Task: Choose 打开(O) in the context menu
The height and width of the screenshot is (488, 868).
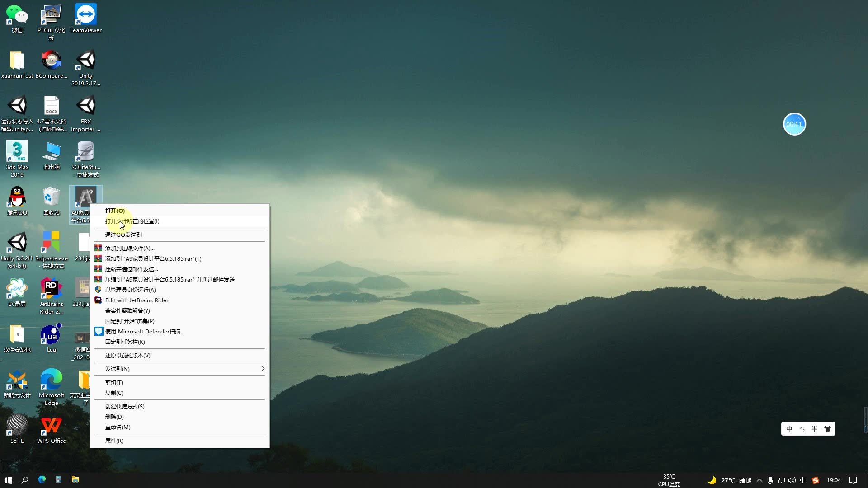Action: (115, 211)
